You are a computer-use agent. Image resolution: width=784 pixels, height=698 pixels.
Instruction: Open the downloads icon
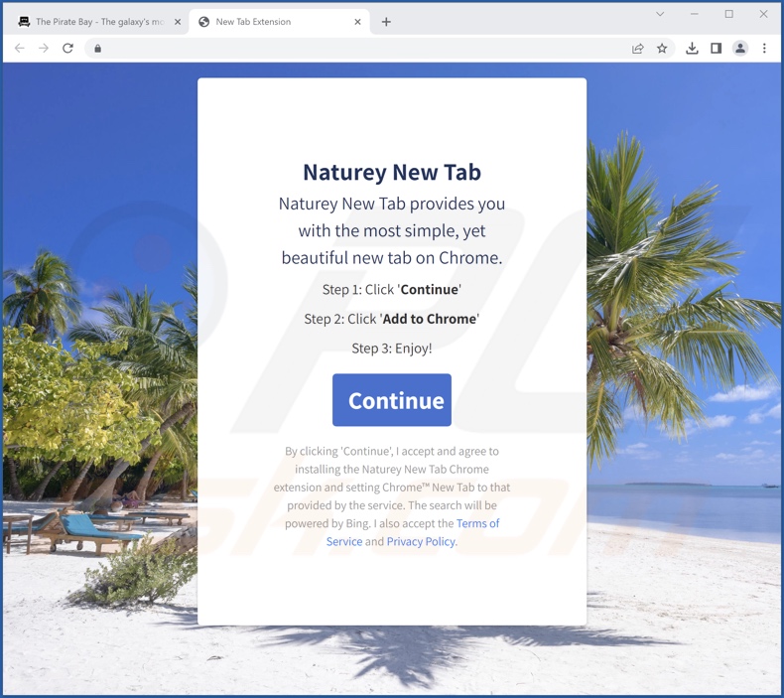(x=692, y=49)
